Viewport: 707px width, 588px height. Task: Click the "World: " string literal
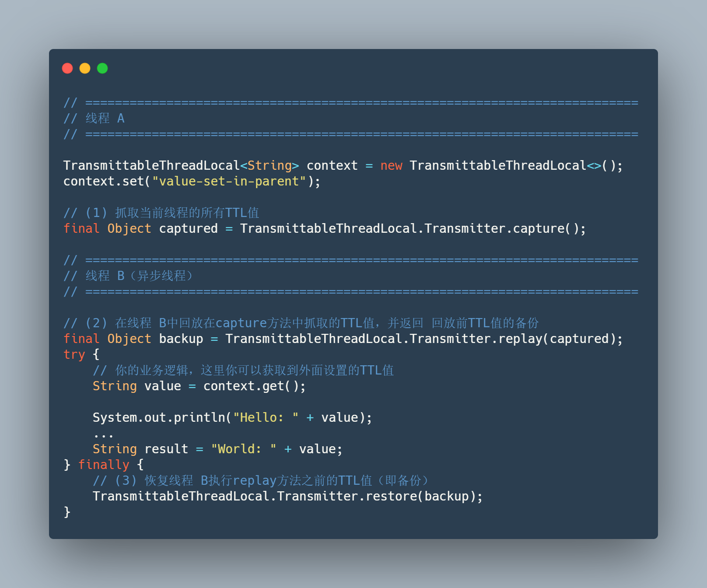[243, 449]
